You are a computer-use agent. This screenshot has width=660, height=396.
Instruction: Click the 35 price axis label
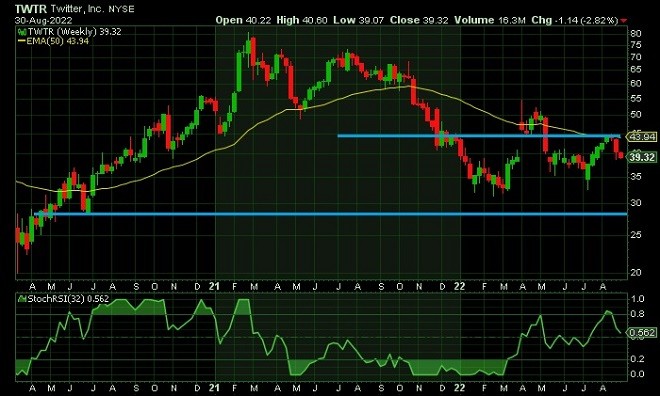pyautogui.click(x=636, y=177)
